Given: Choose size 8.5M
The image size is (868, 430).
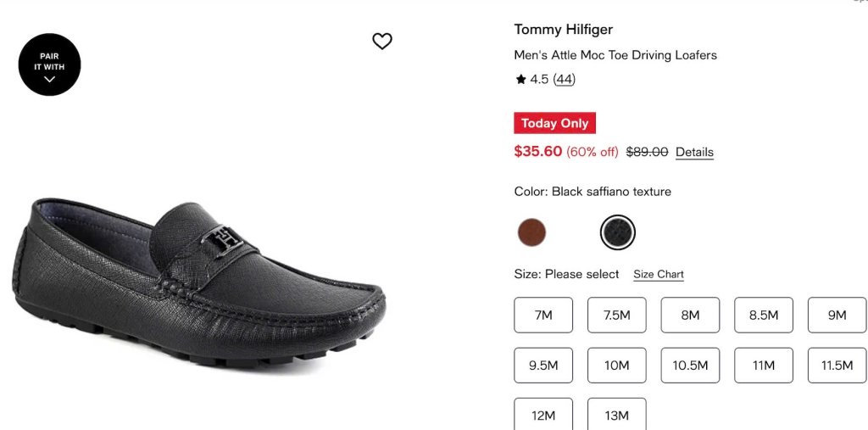Looking at the screenshot, I should pyautogui.click(x=764, y=315).
